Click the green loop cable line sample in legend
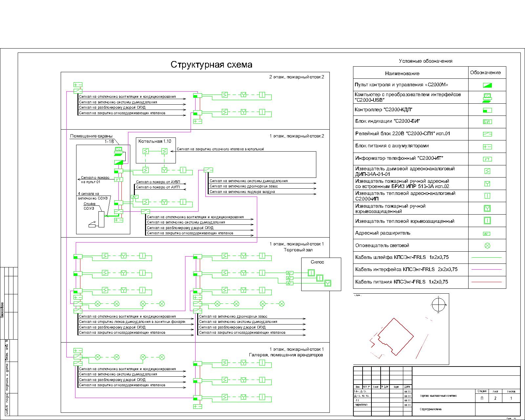This screenshot has width=525, height=420. coord(487,257)
